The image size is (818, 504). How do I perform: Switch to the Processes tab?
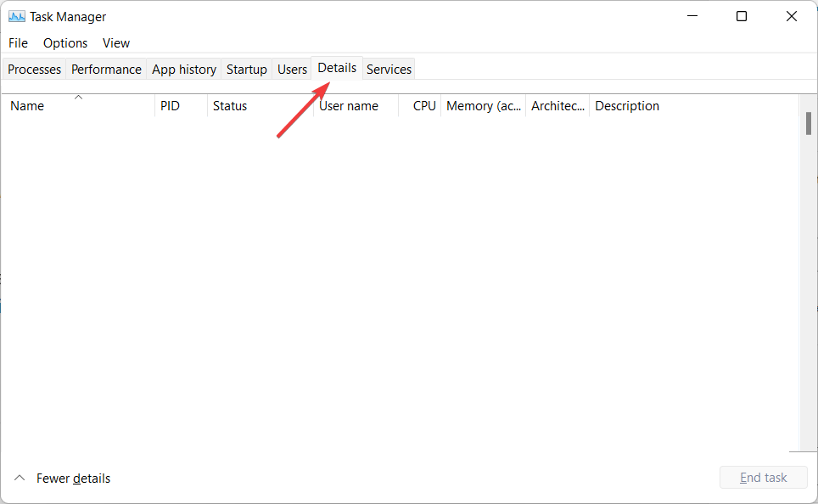pyautogui.click(x=35, y=70)
